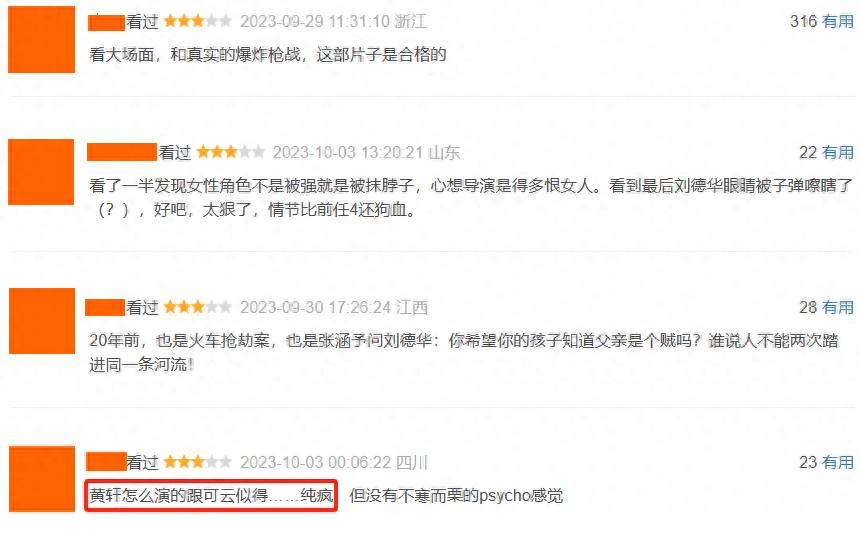861x534 pixels.
Task: Click 有用 beside the 28 vote count
Action: [838, 307]
